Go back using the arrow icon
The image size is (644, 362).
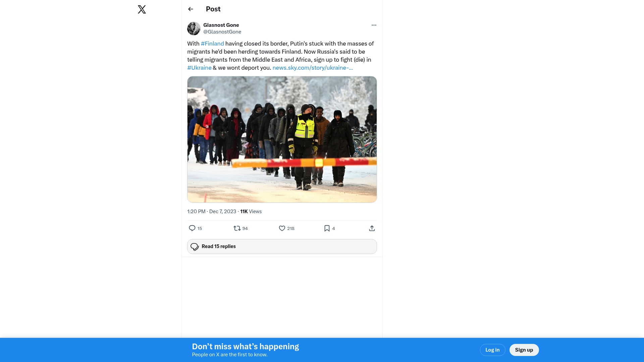click(x=191, y=9)
